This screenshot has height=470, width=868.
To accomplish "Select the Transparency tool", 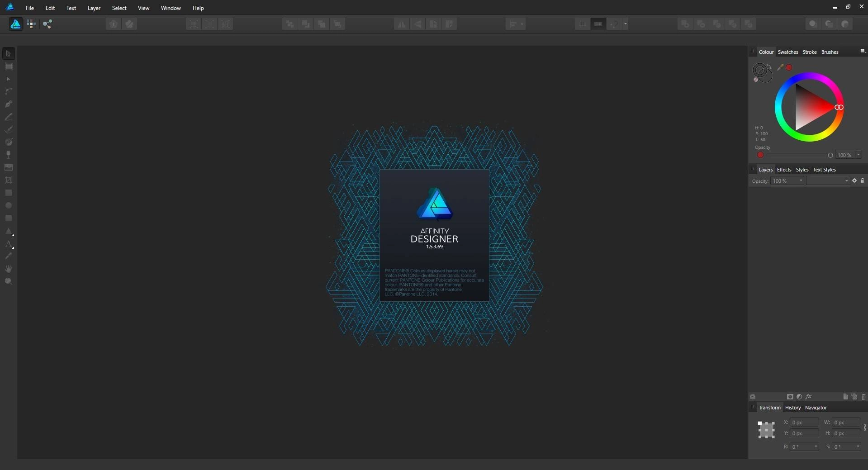I will pos(8,155).
